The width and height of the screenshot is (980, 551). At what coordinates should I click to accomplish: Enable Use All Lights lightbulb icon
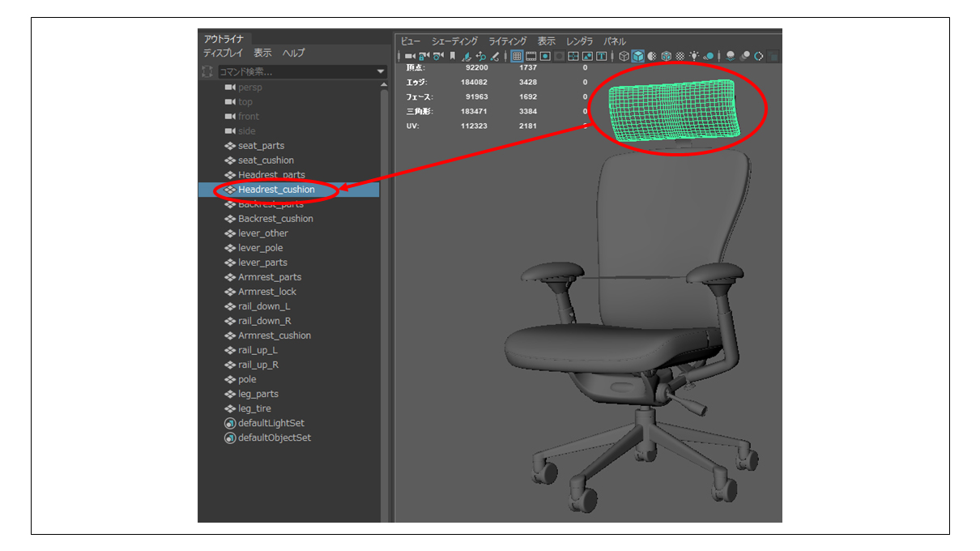(x=694, y=56)
